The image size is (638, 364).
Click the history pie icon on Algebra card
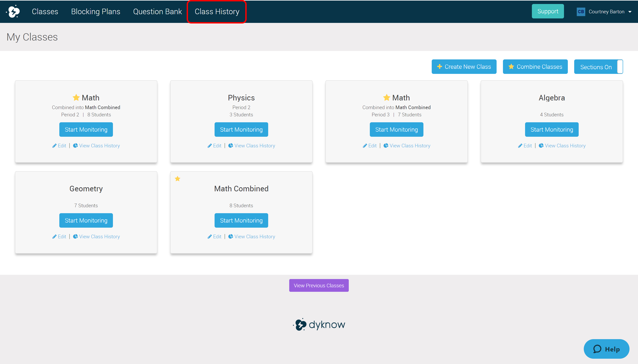pos(541,145)
